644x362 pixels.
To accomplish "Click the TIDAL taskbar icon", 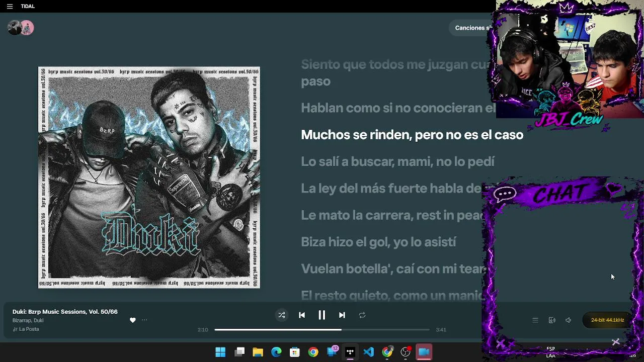I will point(350,352).
